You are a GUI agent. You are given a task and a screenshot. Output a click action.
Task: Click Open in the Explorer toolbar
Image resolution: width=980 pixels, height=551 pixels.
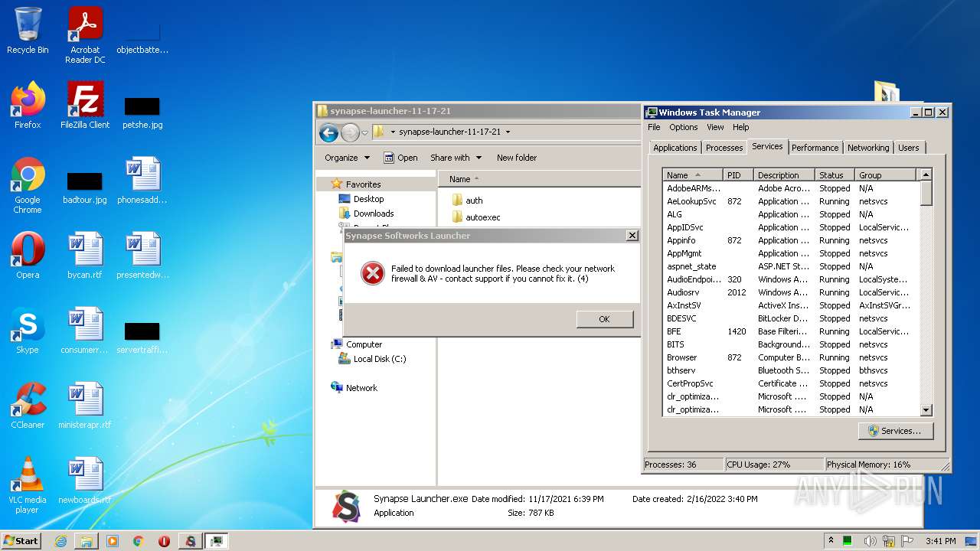(x=400, y=158)
